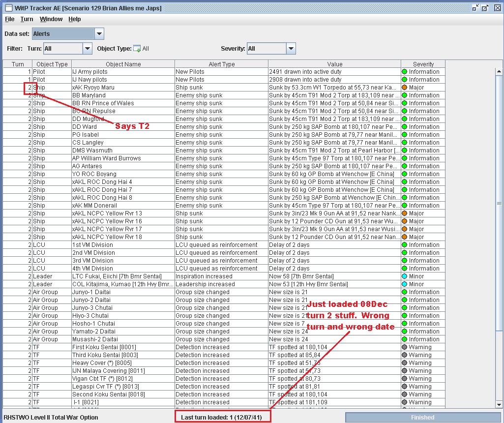Sort by the Object Type column header
This screenshot has width=504, height=423.
click(52, 64)
